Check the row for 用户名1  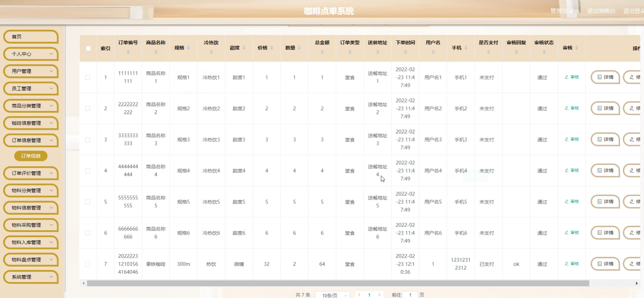(88, 77)
